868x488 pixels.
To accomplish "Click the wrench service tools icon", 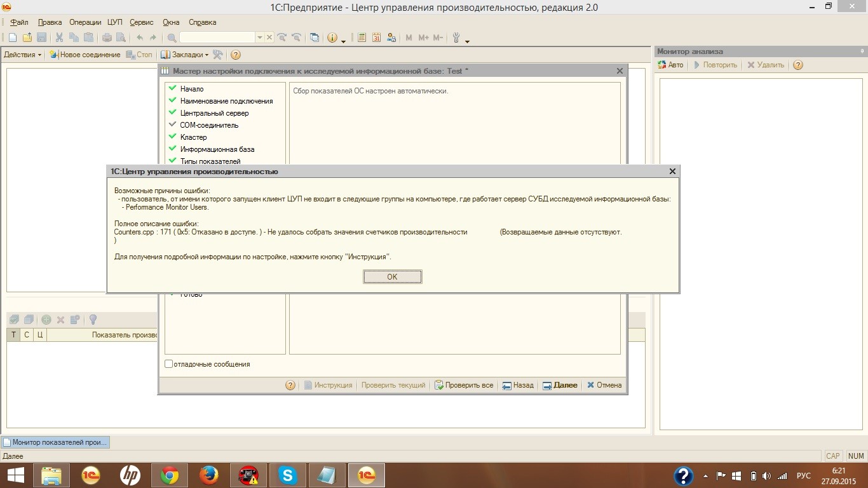I will coord(456,37).
